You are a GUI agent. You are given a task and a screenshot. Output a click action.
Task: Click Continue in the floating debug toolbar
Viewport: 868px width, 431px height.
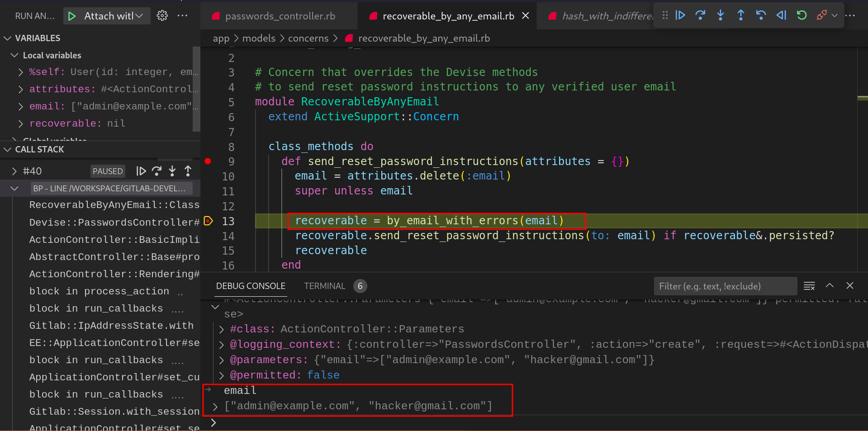point(680,15)
